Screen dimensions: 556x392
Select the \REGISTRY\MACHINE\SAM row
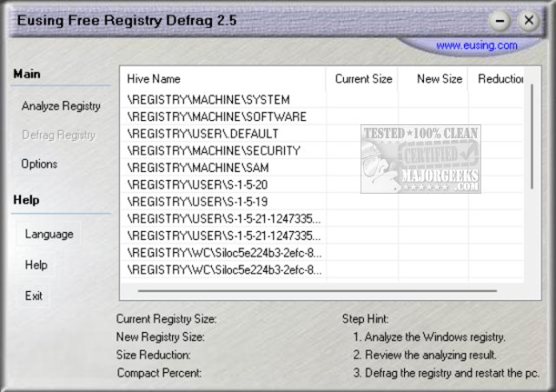(x=321, y=168)
